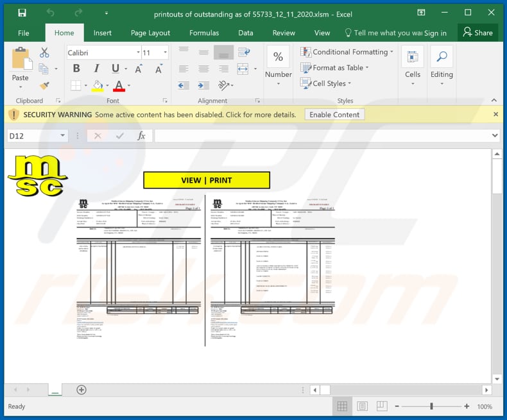Apply the red Font Color
Viewport: 507px width, 420px height.
[119, 86]
